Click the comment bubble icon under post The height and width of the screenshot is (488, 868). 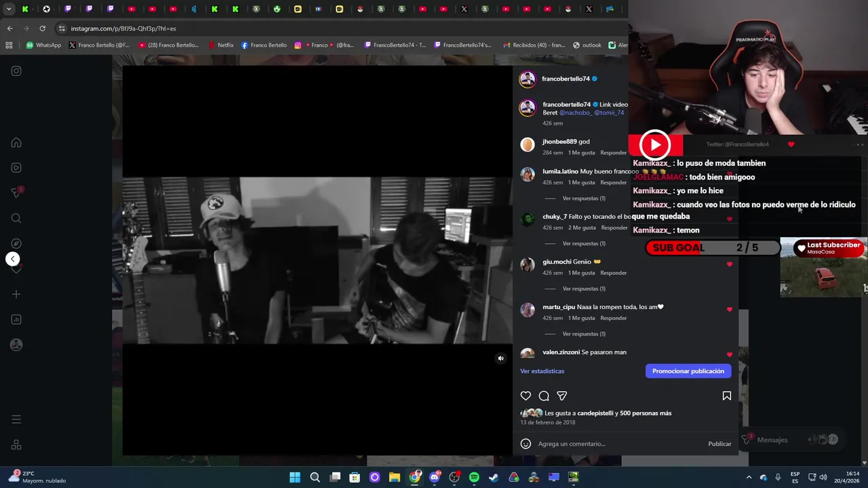[544, 396]
